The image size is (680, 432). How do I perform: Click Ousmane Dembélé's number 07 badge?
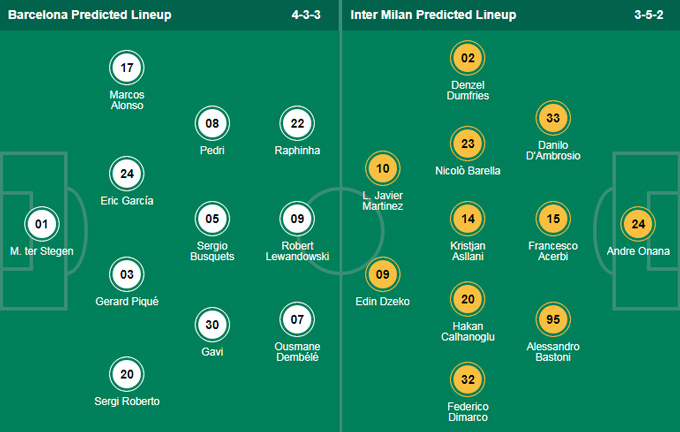(x=297, y=320)
